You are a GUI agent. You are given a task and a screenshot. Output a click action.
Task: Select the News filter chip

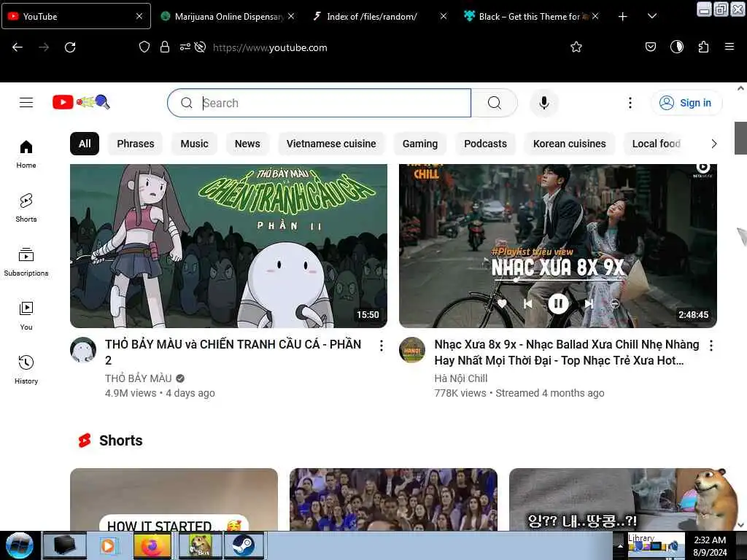tap(247, 144)
